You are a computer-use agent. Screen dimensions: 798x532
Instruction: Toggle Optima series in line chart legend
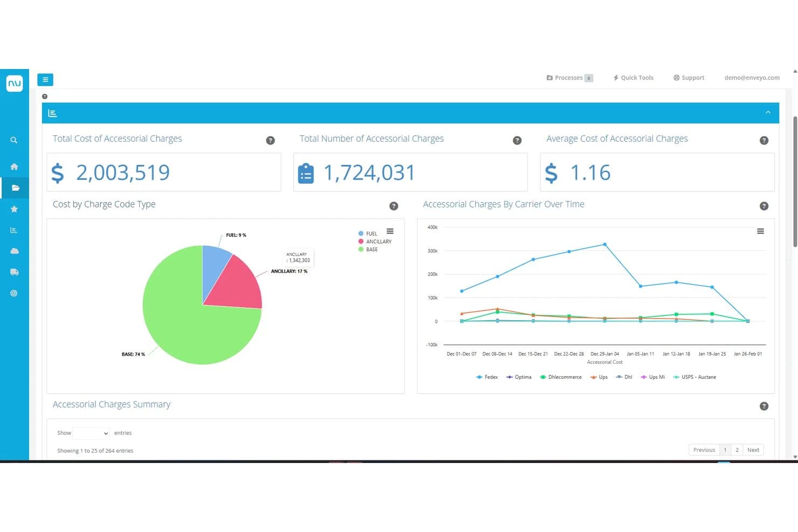(x=519, y=377)
